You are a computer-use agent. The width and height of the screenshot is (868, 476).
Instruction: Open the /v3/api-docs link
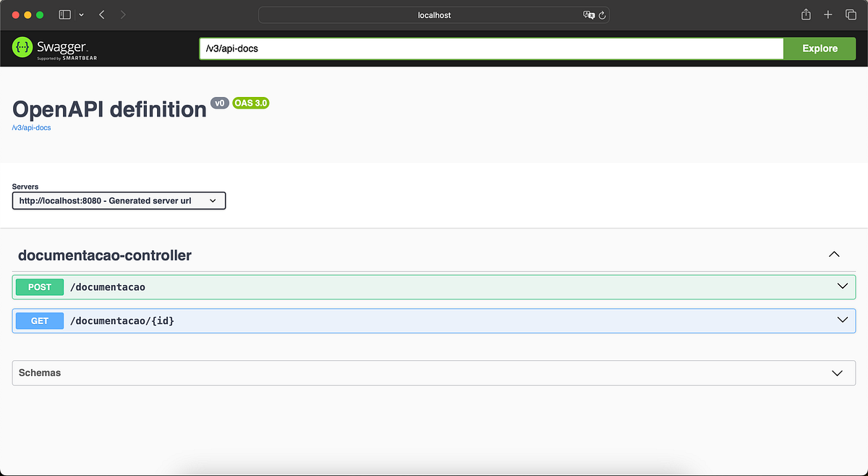pos(31,127)
